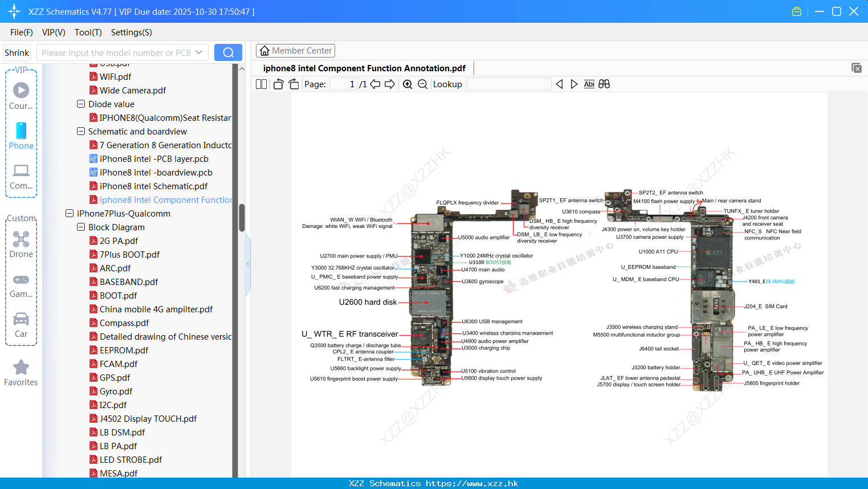Open the Settings menu

point(132,32)
